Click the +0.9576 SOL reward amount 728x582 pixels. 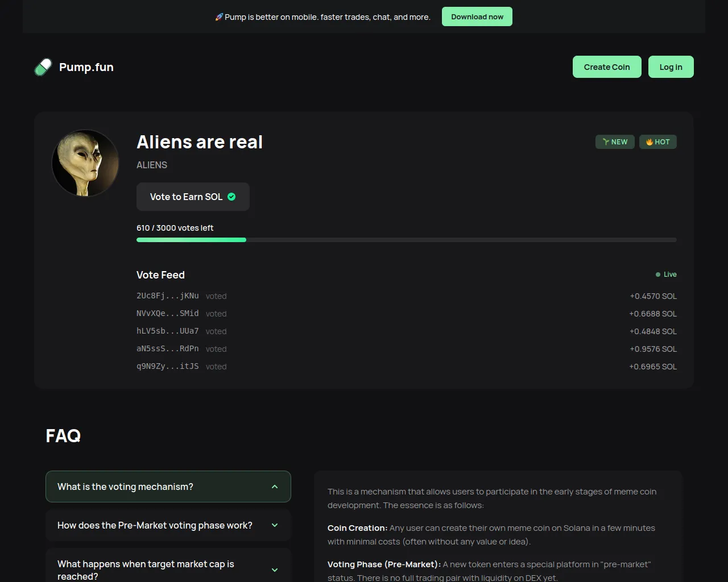point(653,349)
